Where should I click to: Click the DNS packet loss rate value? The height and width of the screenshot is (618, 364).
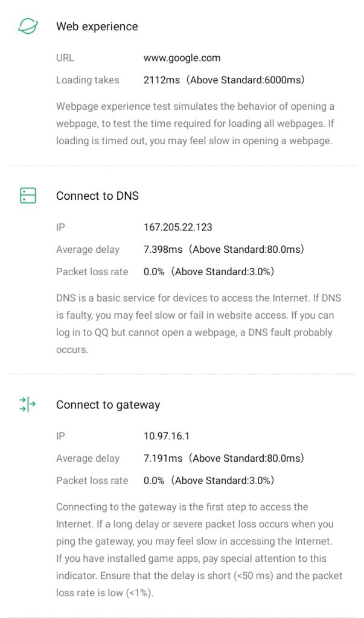tap(209, 272)
